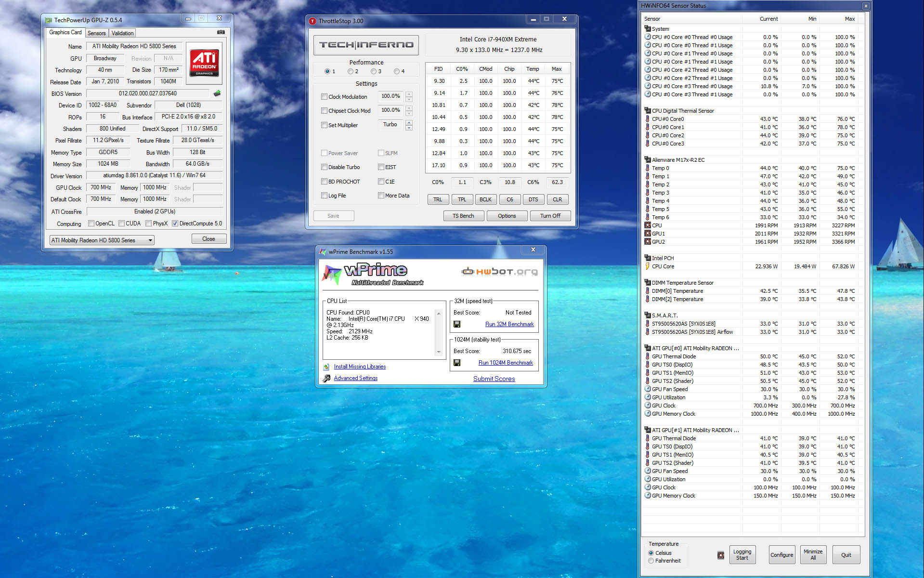Select performance profile 2 radio button
Image resolution: width=924 pixels, height=578 pixels.
pos(351,71)
